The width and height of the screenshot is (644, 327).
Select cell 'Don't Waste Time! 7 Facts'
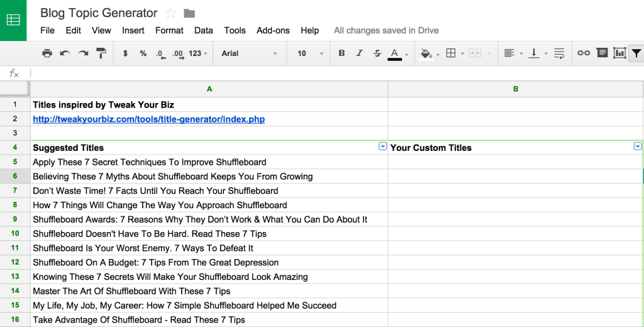point(209,191)
